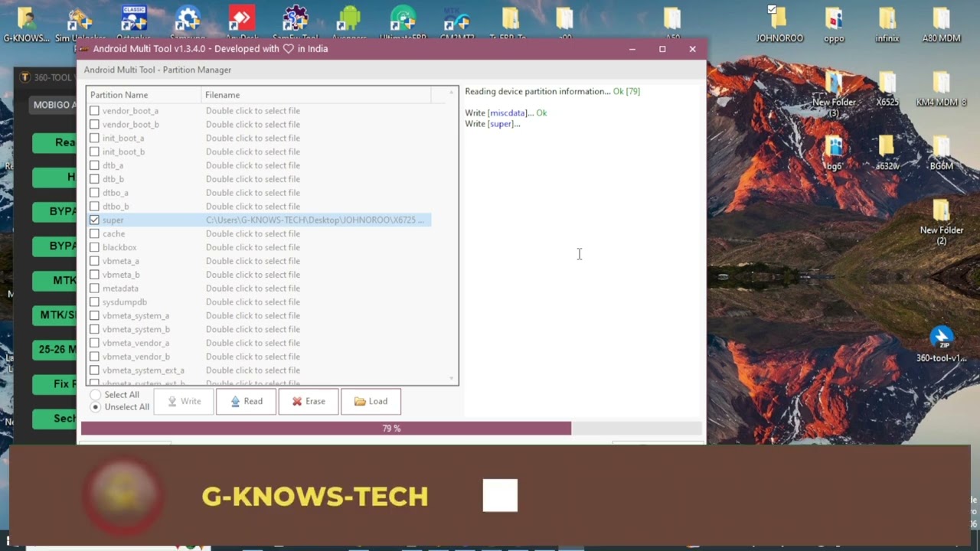
Task: Open the oppo desktop icon
Action: click(834, 24)
